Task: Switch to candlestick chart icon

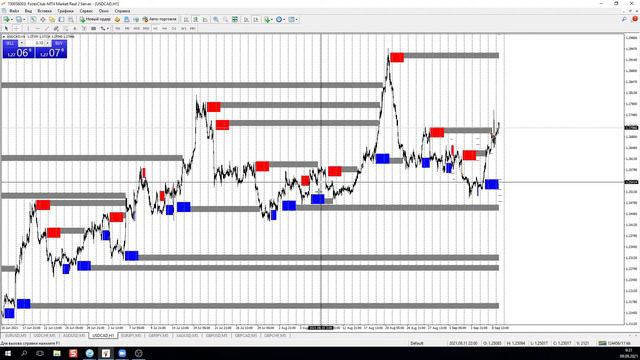Action: [196, 19]
